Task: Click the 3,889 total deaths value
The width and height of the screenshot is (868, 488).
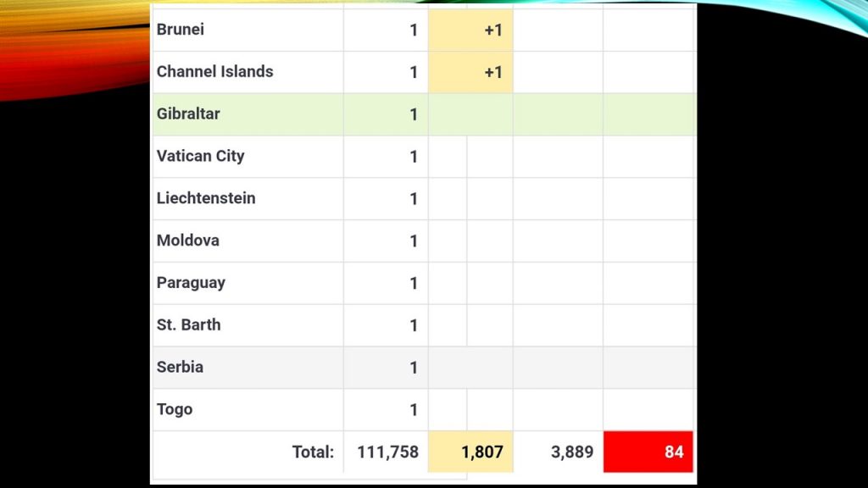Action: 572,452
